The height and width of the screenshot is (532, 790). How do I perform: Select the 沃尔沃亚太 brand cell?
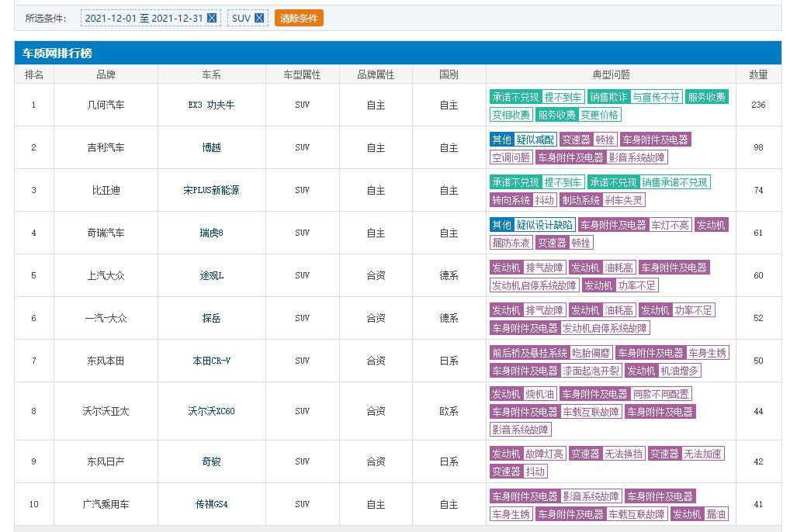click(x=106, y=411)
